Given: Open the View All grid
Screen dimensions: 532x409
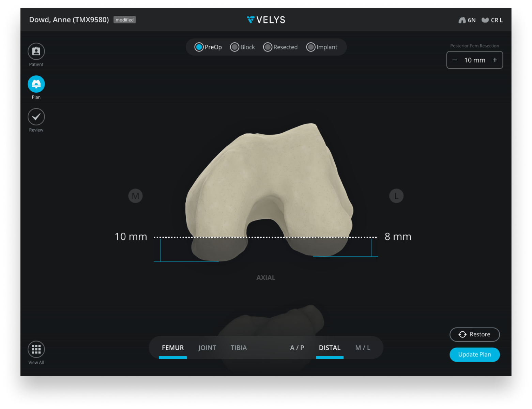Looking at the screenshot, I should [x=36, y=349].
